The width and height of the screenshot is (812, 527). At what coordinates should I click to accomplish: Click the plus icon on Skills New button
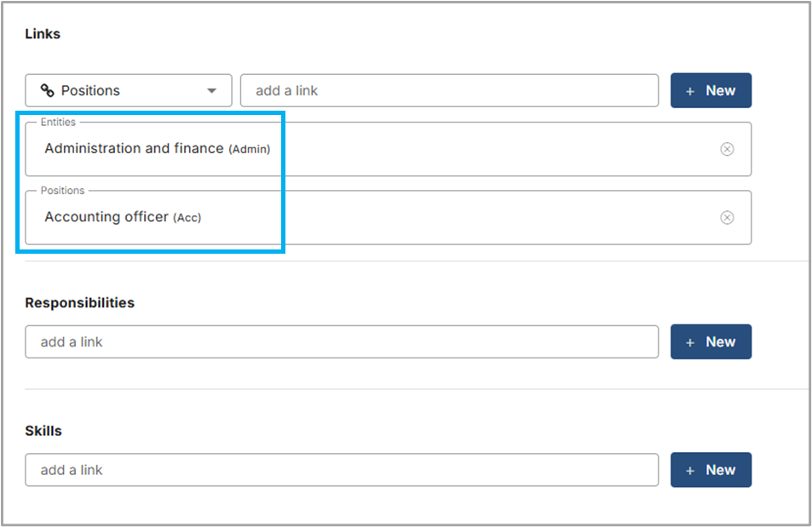coord(690,470)
